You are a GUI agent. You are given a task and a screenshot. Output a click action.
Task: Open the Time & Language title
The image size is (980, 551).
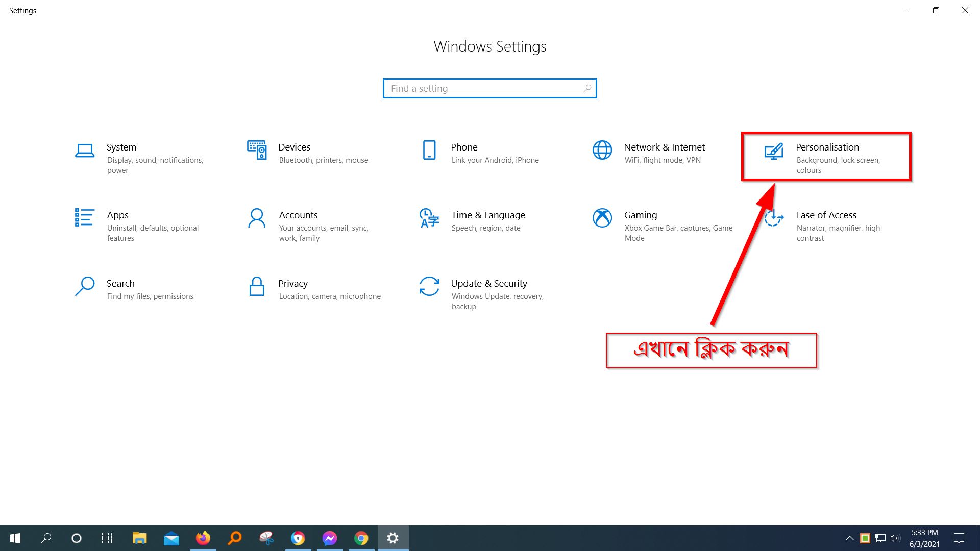(x=488, y=215)
